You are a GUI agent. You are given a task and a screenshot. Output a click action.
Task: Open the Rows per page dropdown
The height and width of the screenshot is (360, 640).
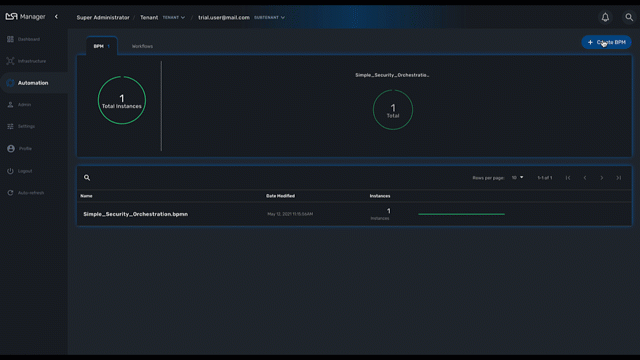point(517,178)
